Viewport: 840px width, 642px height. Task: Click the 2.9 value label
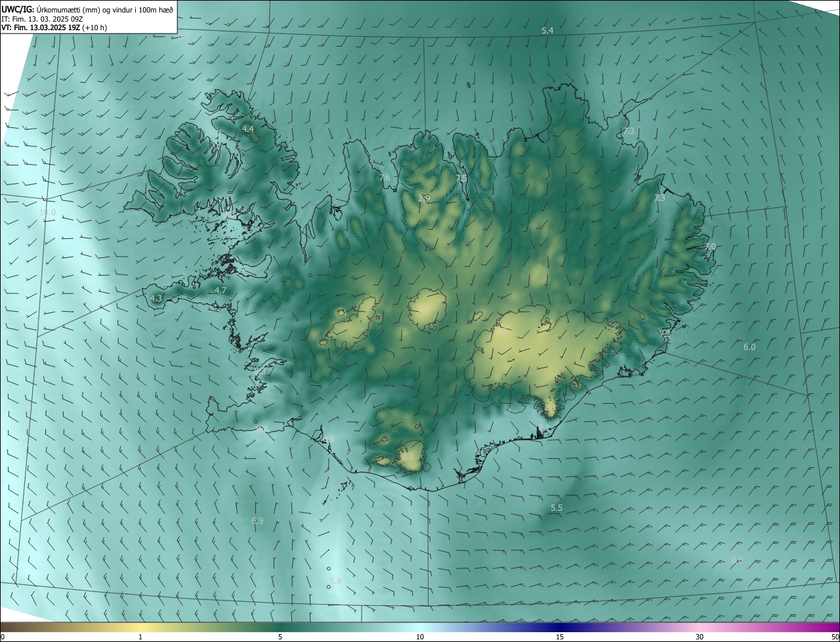[424, 198]
